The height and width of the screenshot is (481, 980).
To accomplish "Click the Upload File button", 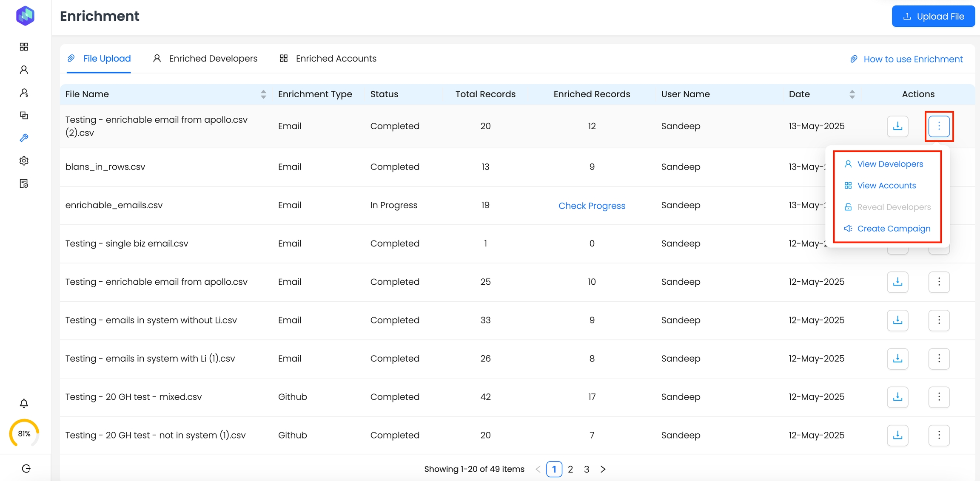I will [x=933, y=16].
